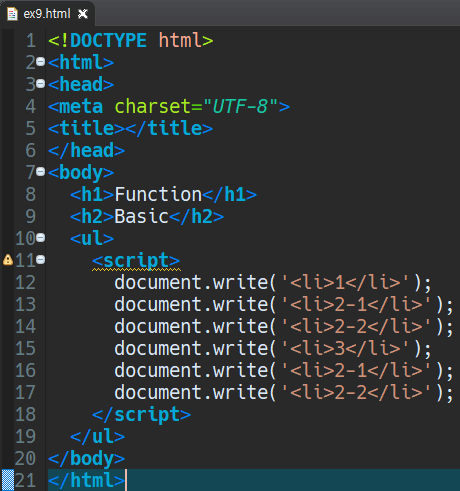
Task: Click the closing body tag on line 20
Action: (87, 459)
